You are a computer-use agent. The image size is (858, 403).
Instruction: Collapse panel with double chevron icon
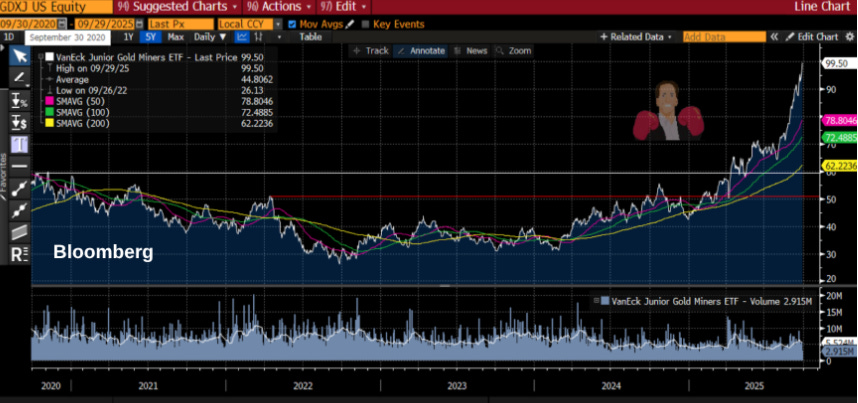pyautogui.click(x=774, y=37)
